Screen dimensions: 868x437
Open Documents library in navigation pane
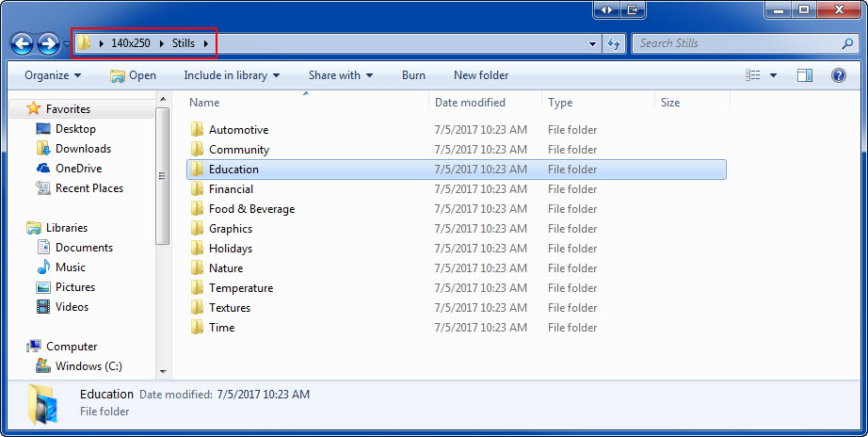pos(84,248)
